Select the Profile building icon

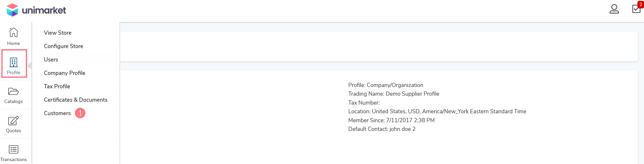pos(13,62)
